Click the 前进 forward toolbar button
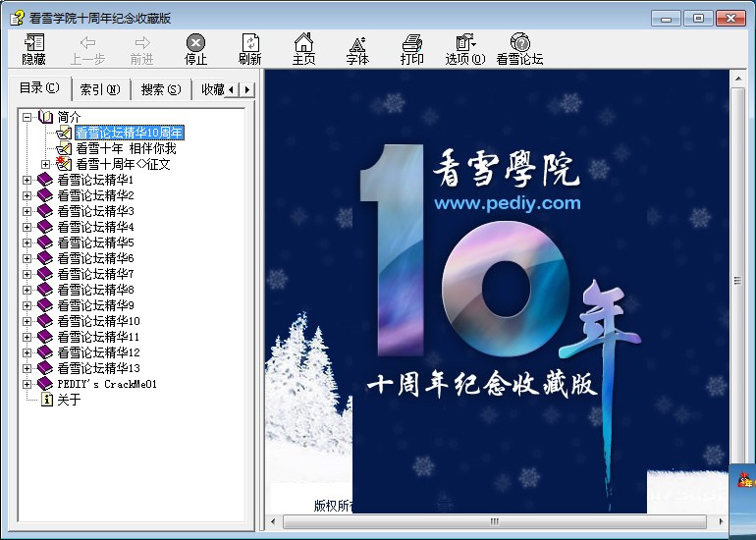Image resolution: width=756 pixels, height=540 pixels. 141,49
